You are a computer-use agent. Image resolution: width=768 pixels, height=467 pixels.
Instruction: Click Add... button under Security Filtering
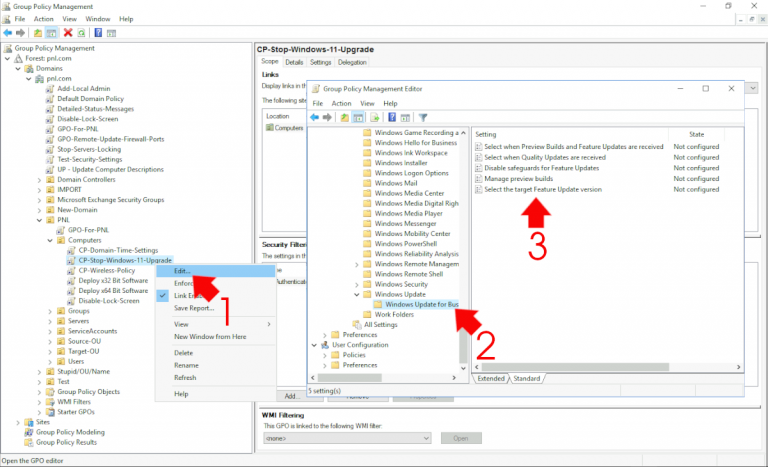point(290,396)
